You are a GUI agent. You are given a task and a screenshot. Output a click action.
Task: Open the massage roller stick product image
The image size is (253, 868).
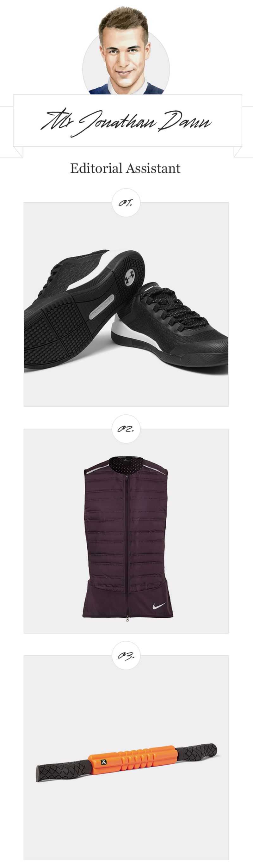pyautogui.click(x=126, y=757)
